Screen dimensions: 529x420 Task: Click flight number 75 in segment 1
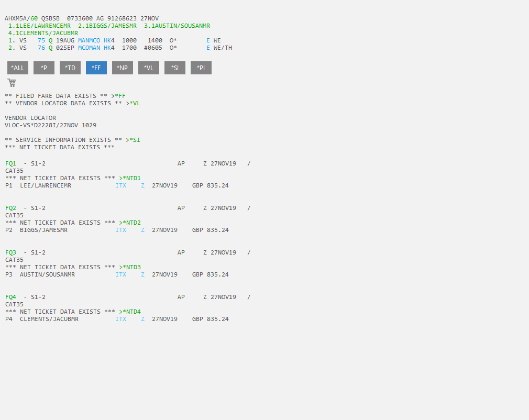pos(41,40)
